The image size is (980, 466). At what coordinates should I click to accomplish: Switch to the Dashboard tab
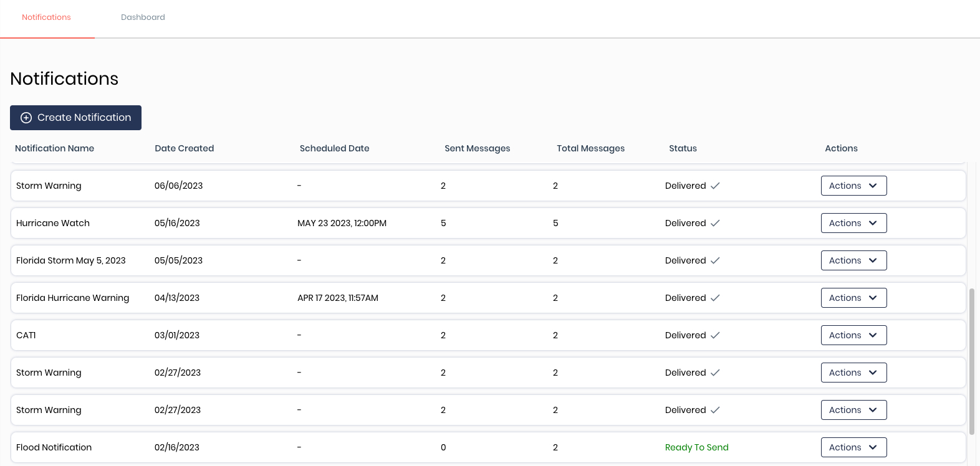coord(143,17)
